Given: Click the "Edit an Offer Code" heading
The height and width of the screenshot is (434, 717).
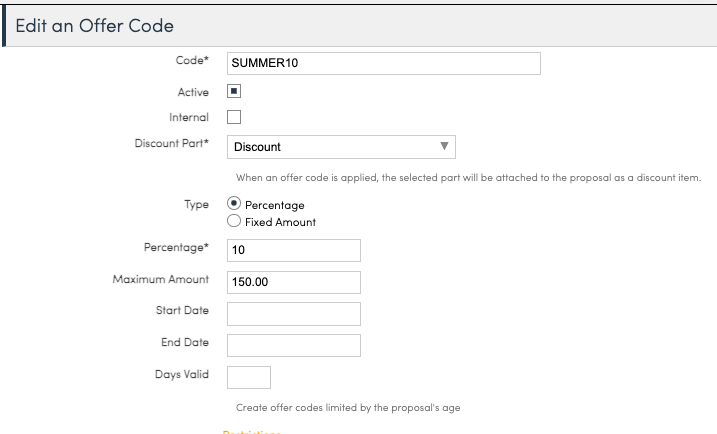Looking at the screenshot, I should tap(94, 25).
